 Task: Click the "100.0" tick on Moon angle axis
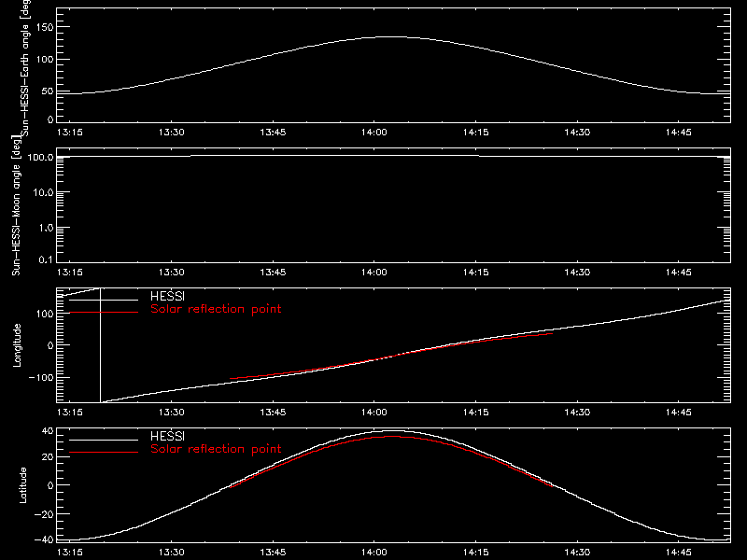[x=40, y=157]
